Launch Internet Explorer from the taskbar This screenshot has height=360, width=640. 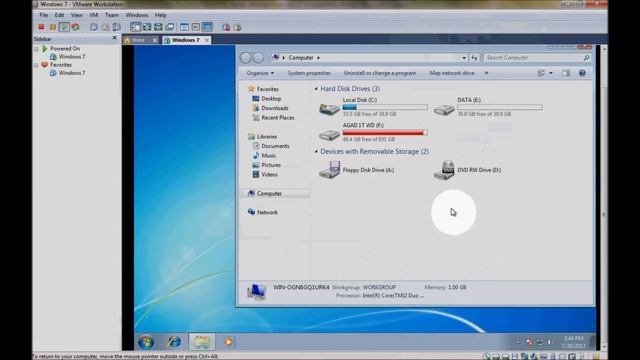pos(175,342)
